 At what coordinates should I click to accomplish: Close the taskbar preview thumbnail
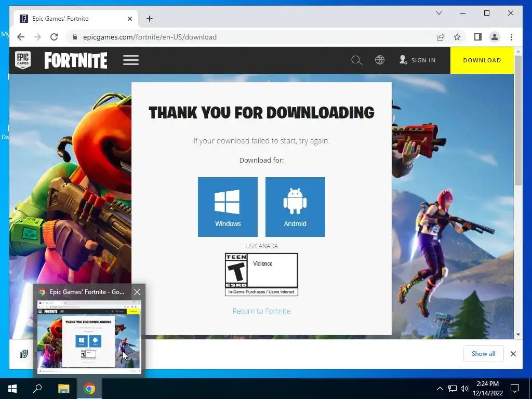[137, 292]
